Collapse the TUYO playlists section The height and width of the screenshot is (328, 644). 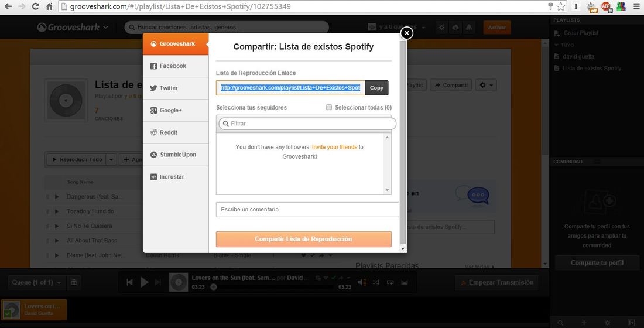click(564, 45)
